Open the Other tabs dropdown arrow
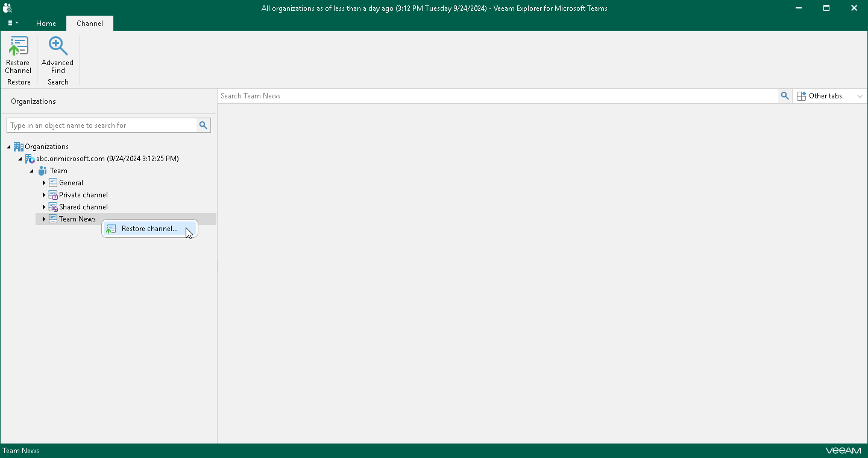The width and height of the screenshot is (868, 458). point(860,95)
